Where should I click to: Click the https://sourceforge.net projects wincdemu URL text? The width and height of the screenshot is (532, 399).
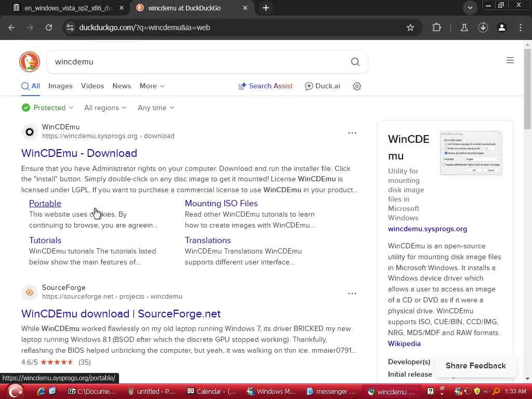(x=112, y=297)
